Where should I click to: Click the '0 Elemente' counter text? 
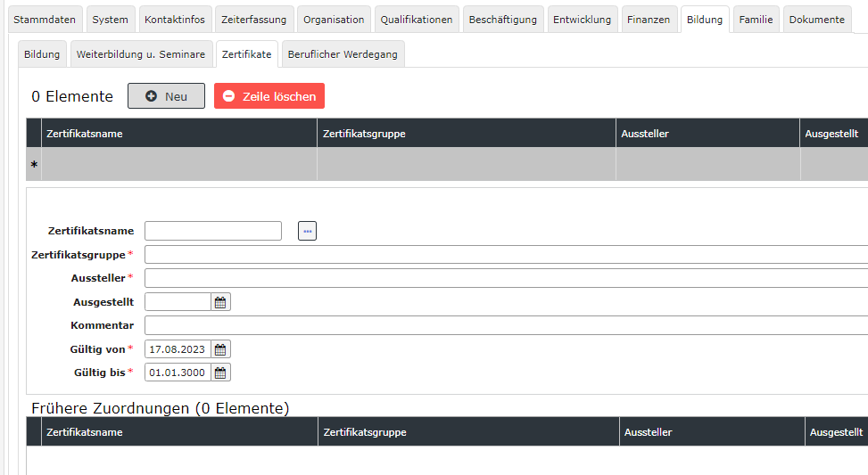click(72, 96)
